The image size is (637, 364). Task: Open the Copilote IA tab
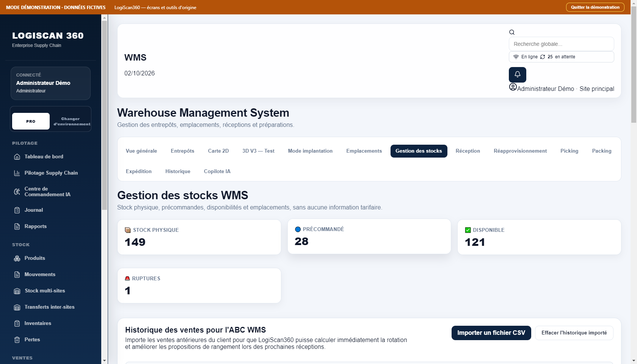click(217, 171)
